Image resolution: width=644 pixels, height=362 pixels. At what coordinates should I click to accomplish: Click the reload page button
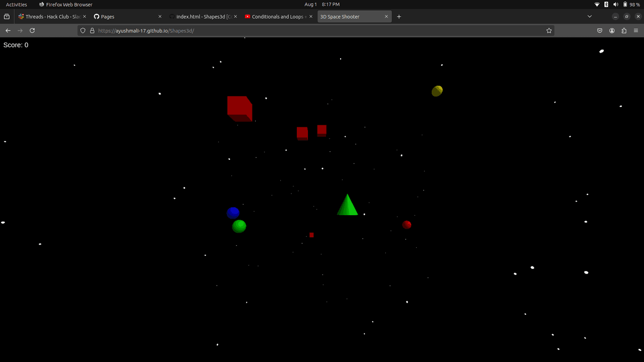(x=32, y=31)
